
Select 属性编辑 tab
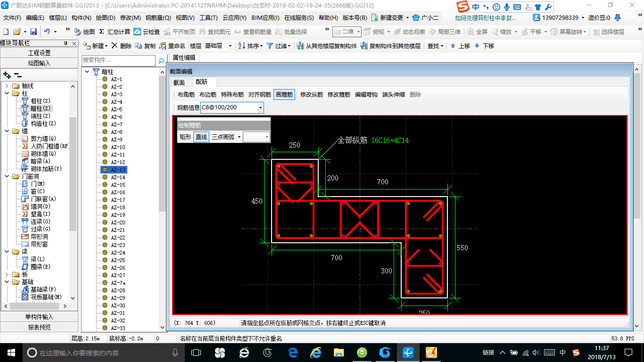184,58
